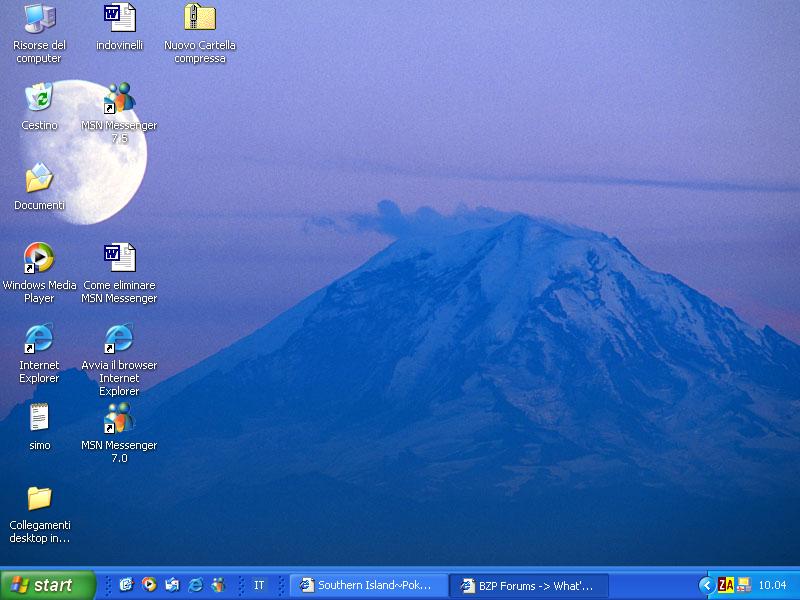Open the Start menu
The height and width of the screenshot is (600, 800).
pyautogui.click(x=45, y=586)
